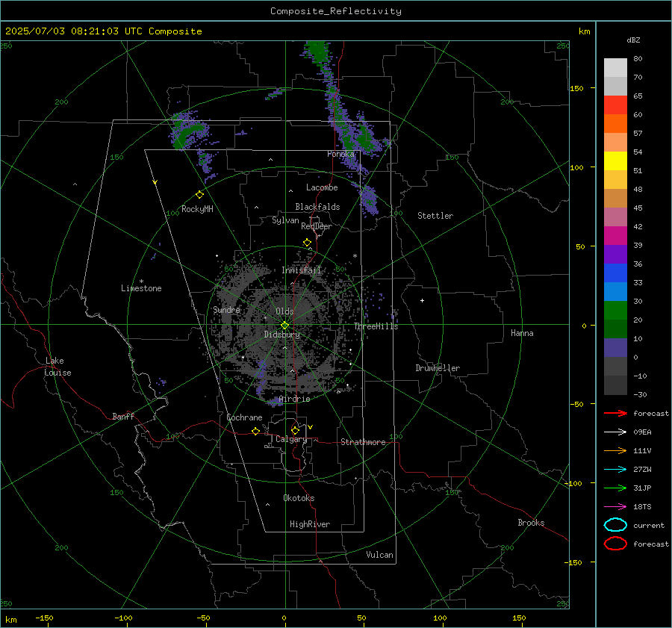Click the Lake Louise label
The width and height of the screenshot is (672, 628).
coord(57,367)
